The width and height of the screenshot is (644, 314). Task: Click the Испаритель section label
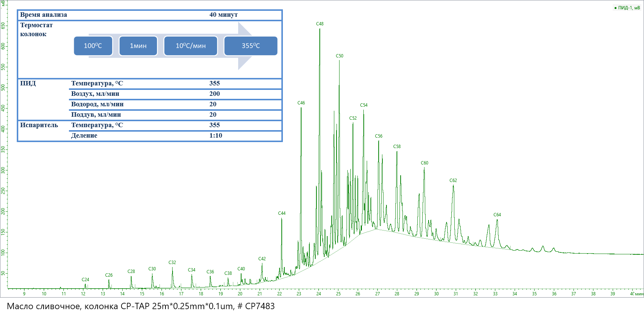(x=39, y=125)
